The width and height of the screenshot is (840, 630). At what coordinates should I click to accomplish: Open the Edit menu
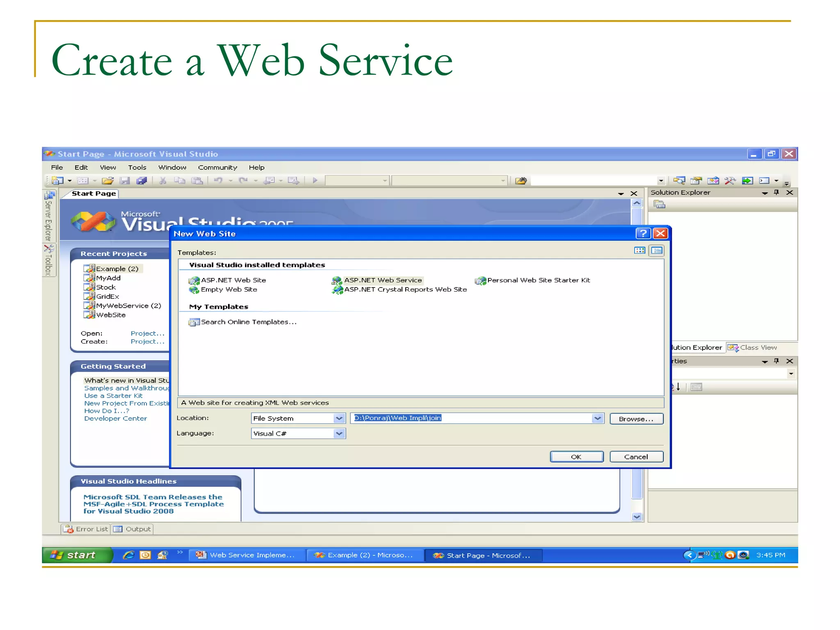(x=81, y=167)
